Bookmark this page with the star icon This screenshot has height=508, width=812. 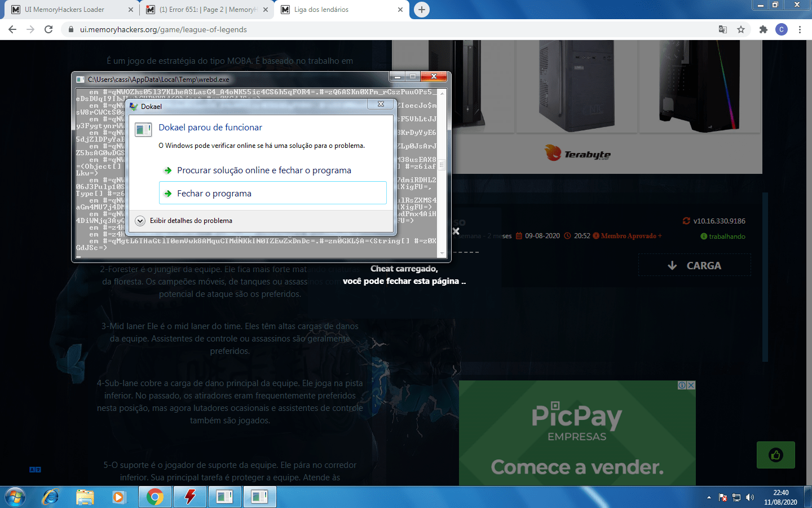coord(741,29)
